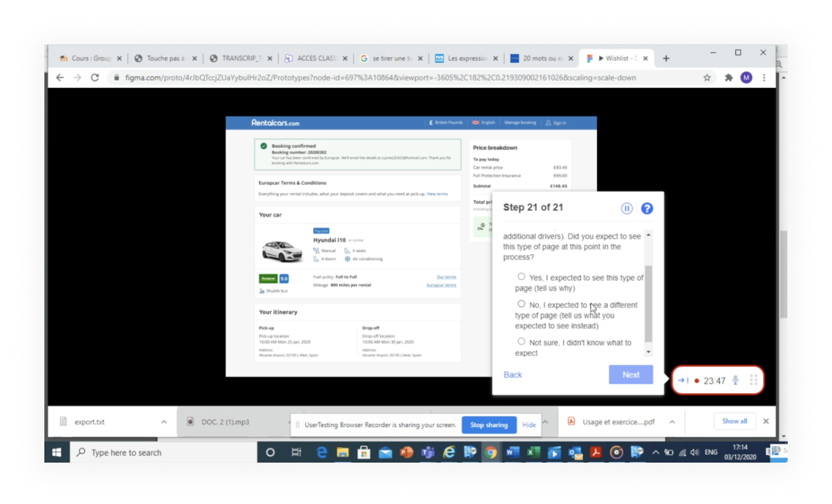Collapse the recorder panel arrow icon
Image resolution: width=832 pixels, height=504 pixels.
(682, 381)
